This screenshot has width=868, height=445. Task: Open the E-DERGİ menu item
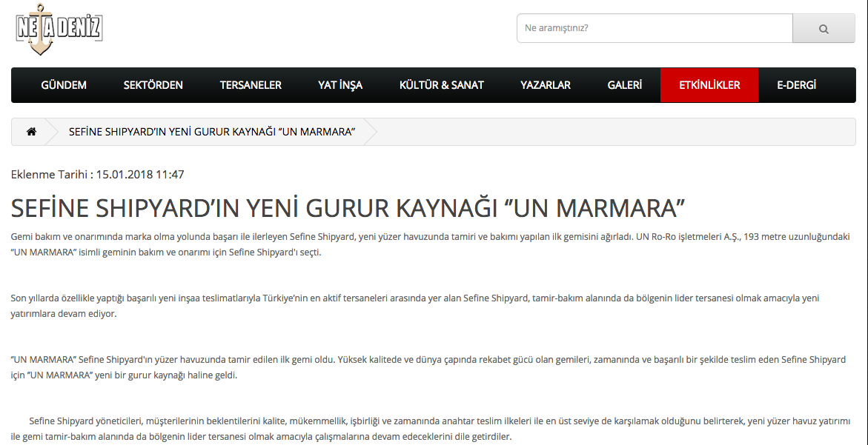click(x=796, y=85)
